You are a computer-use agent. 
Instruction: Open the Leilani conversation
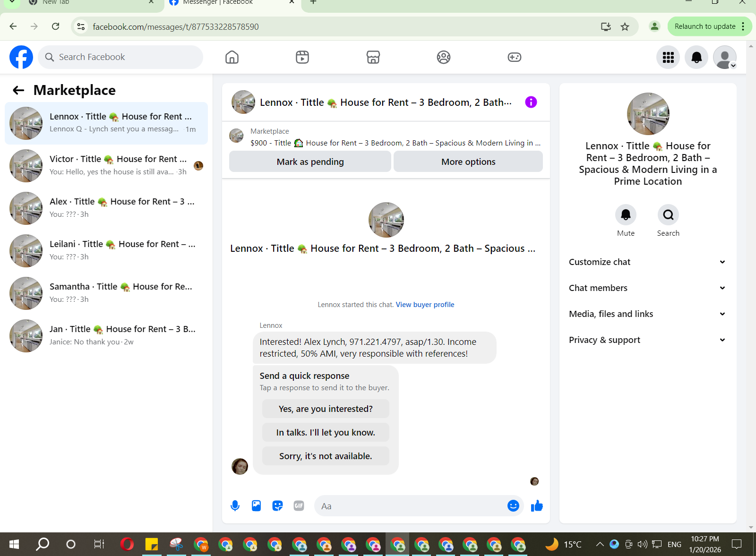point(106,251)
